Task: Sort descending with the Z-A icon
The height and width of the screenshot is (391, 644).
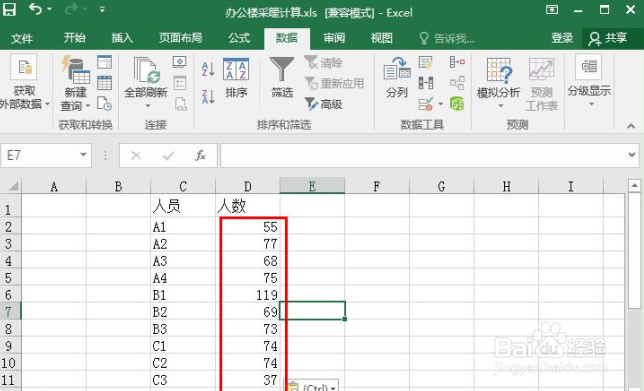Action: coord(208,97)
